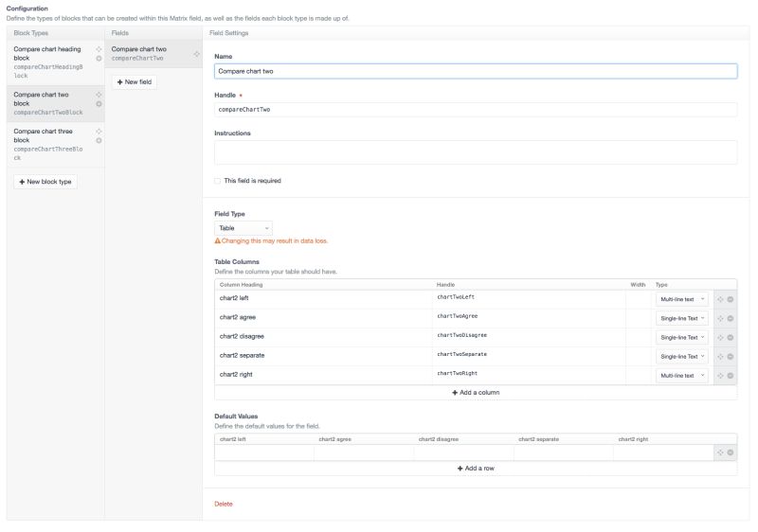Edit the chartTwoAgree handle cell
The width and height of the screenshot is (758, 532).
click(530, 319)
